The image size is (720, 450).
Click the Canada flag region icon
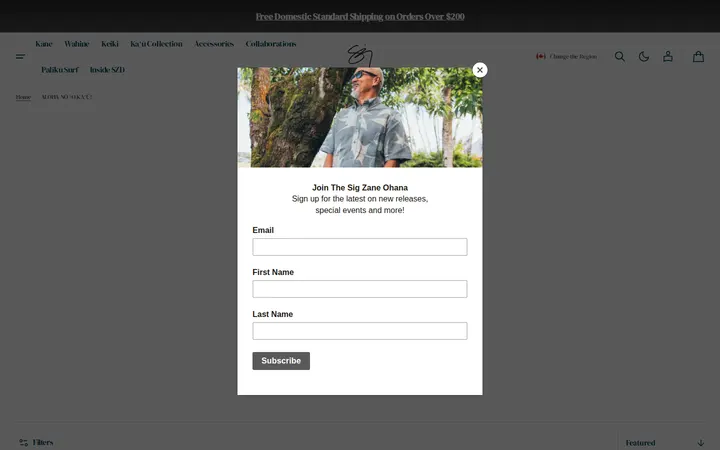click(541, 56)
